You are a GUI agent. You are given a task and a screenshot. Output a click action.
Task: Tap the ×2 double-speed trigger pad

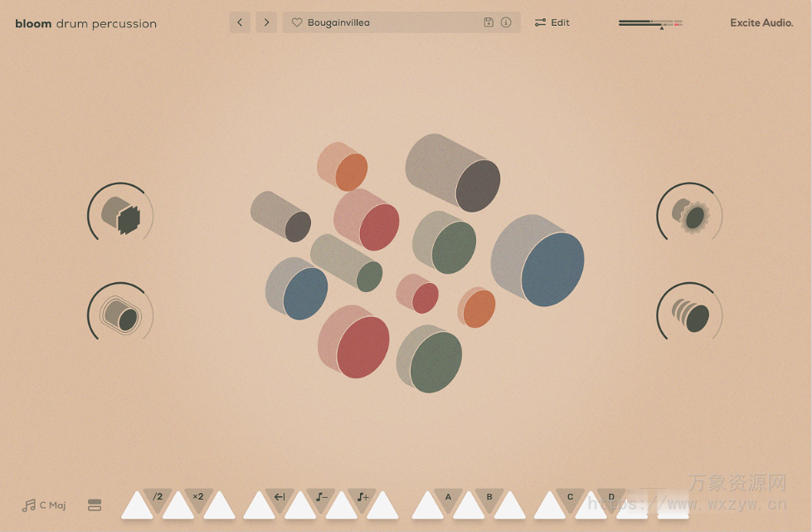tap(197, 502)
